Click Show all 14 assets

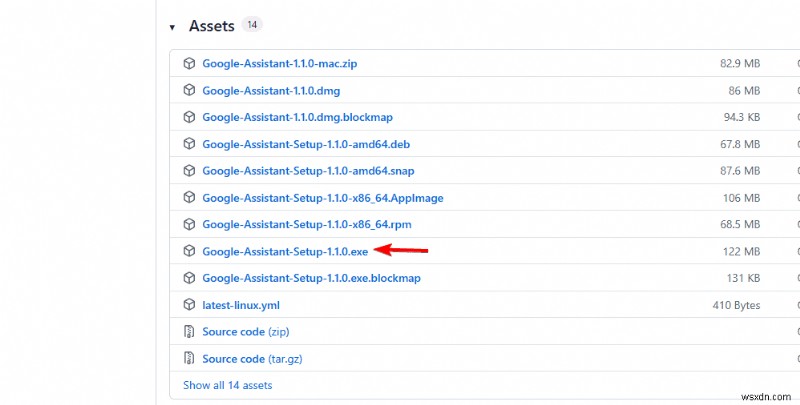(x=228, y=386)
